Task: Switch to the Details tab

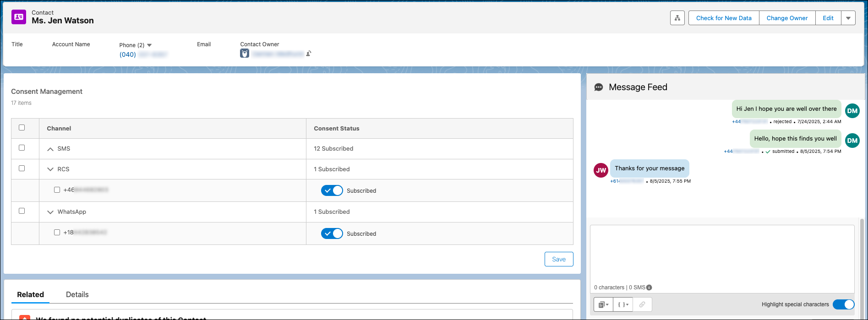Action: click(x=77, y=294)
